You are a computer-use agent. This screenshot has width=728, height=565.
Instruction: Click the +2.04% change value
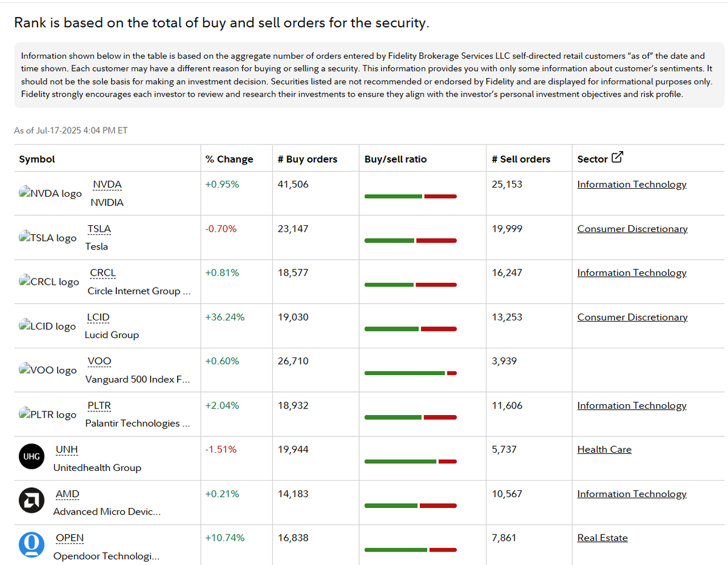(x=222, y=405)
